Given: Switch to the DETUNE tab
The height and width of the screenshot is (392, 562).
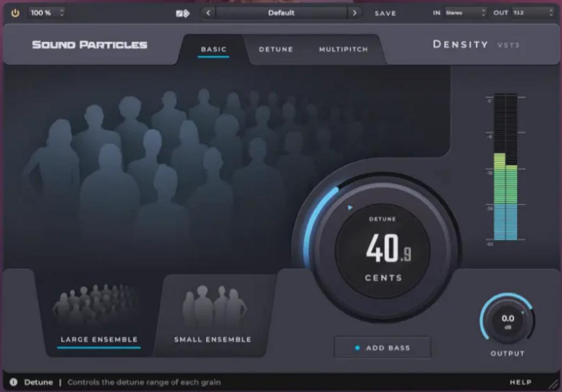Looking at the screenshot, I should 276,49.
